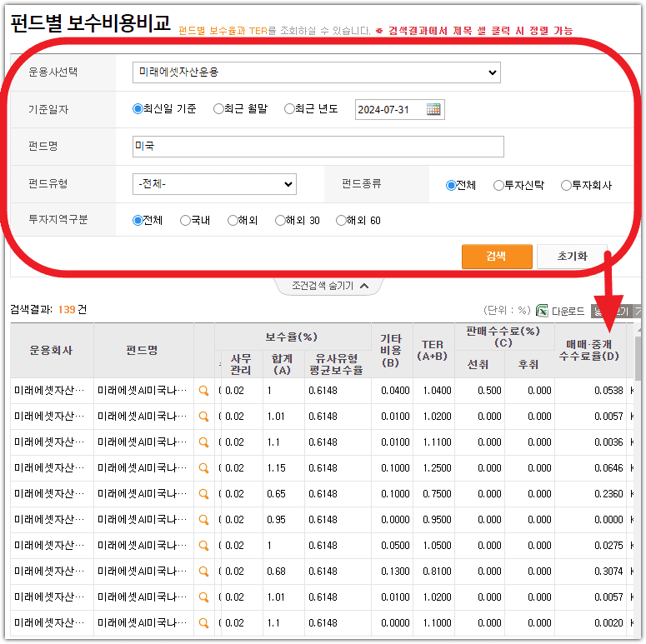This screenshot has width=646, height=644.
Task: Select 투자회사 fund type radio
Action: click(566, 185)
